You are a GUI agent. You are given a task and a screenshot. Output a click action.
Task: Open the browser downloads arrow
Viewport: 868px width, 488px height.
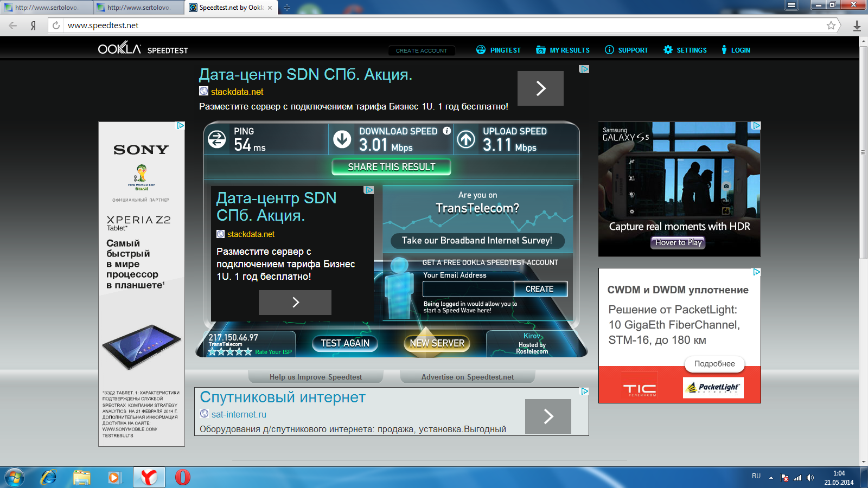coord(857,25)
